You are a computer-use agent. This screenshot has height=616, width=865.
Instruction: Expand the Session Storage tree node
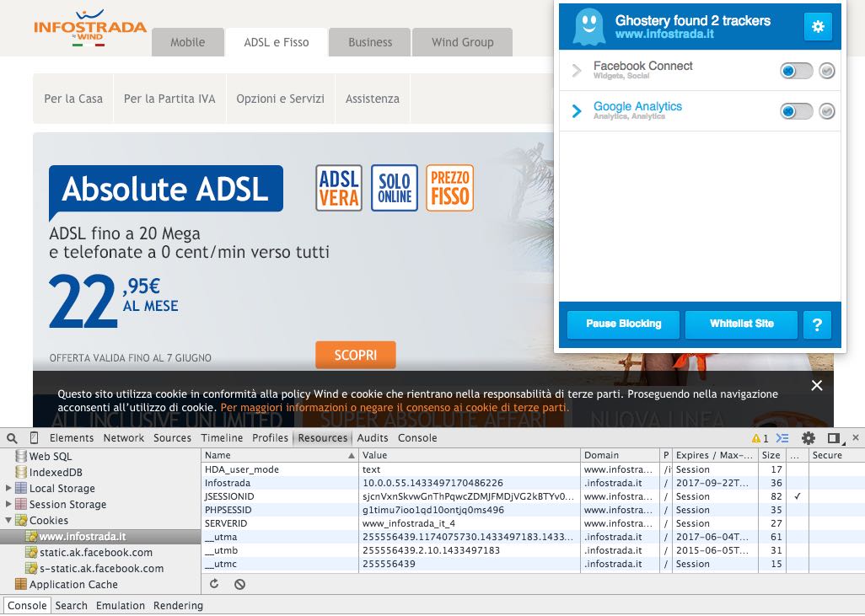(8, 504)
